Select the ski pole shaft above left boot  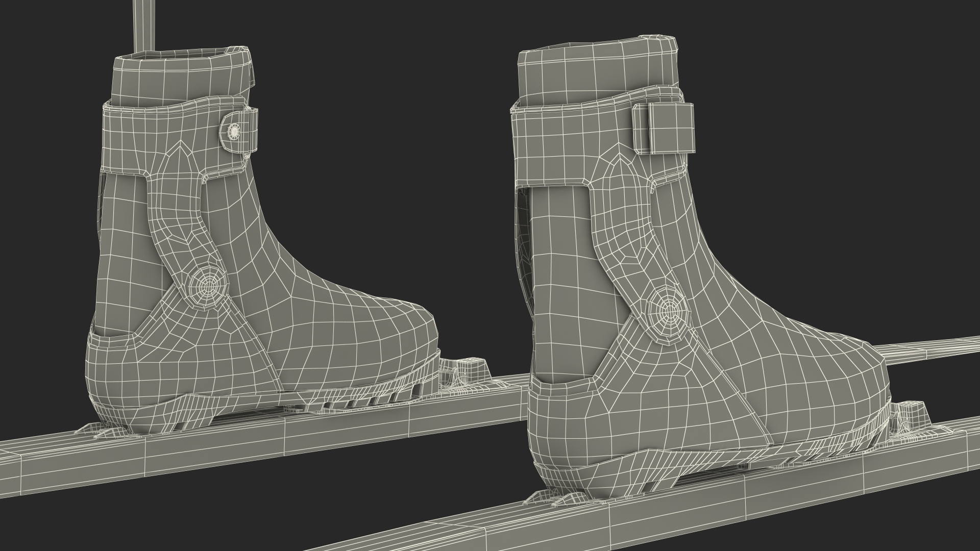[143, 26]
